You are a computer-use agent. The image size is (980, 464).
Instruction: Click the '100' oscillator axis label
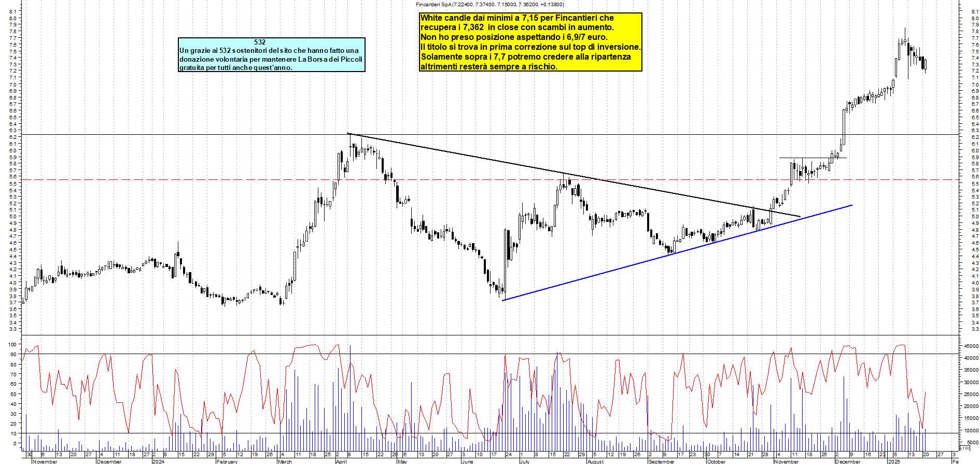(x=12, y=345)
